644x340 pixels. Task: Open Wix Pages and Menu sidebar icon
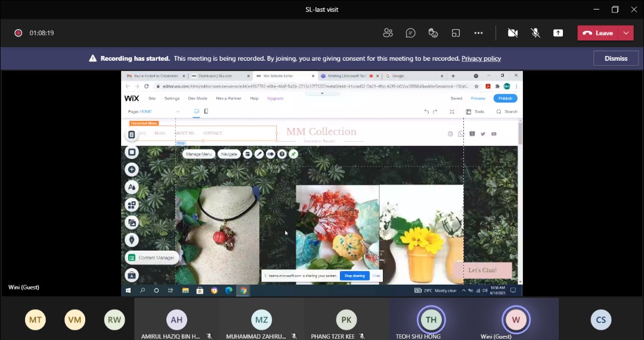131,135
